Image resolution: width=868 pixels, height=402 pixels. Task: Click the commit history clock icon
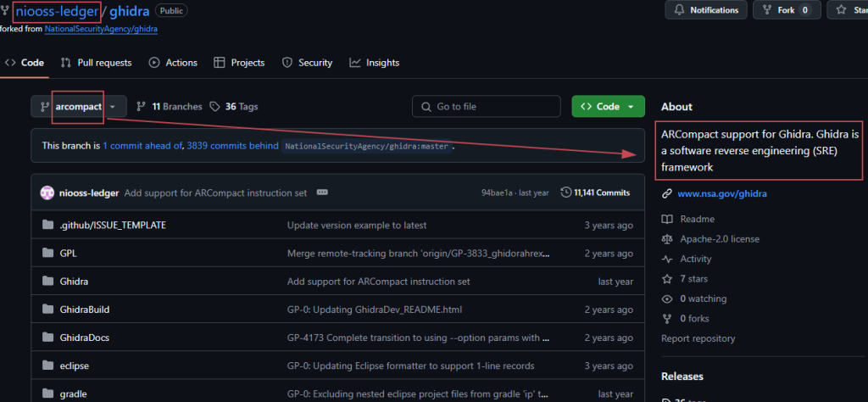point(566,193)
